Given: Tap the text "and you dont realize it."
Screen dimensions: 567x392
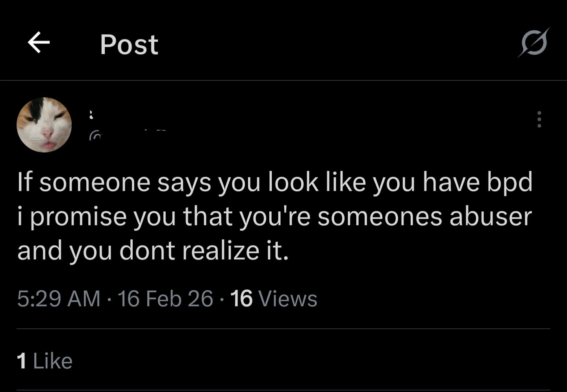Looking at the screenshot, I should coord(153,251).
